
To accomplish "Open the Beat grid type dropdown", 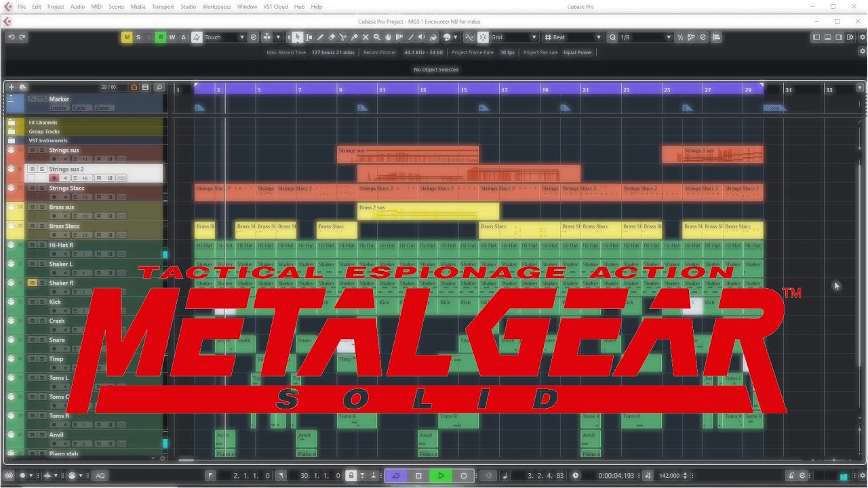I will tap(573, 37).
